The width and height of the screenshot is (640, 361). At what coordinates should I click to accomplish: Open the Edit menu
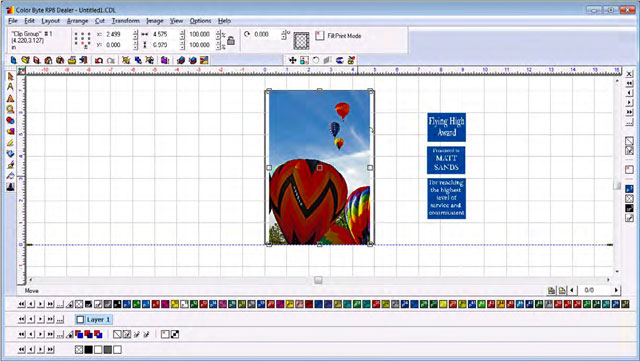click(29, 21)
